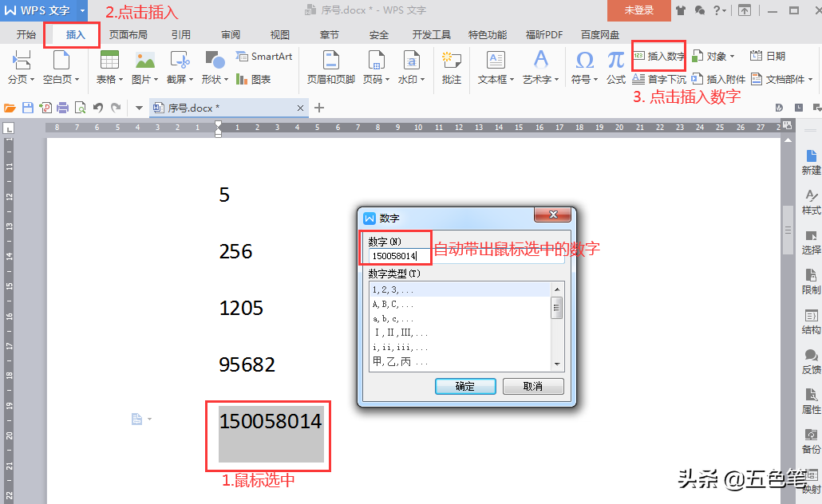Image resolution: width=822 pixels, height=504 pixels.
Task: Open 页眉和页脚 header and footer
Action: 330,67
